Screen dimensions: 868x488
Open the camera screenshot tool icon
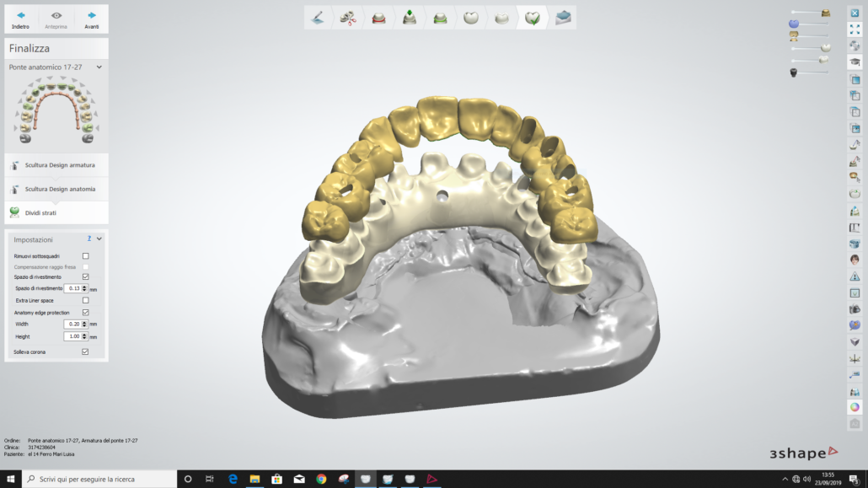(x=855, y=308)
